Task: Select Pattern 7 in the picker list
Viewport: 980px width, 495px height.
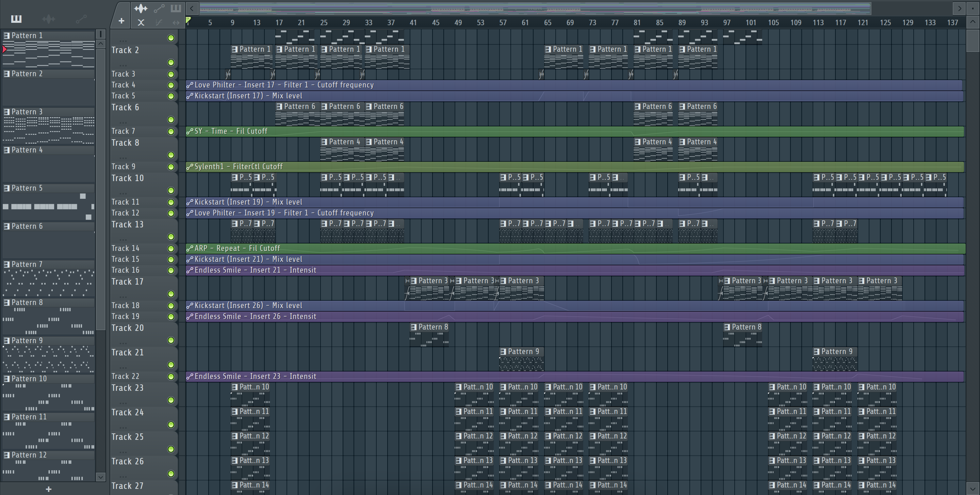Action: 49,265
